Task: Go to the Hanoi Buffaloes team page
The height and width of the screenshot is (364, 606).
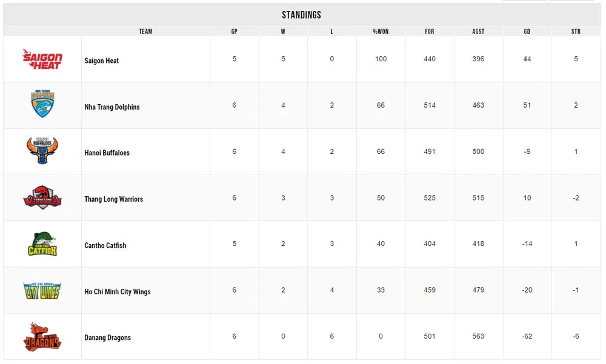Action: [x=107, y=153]
